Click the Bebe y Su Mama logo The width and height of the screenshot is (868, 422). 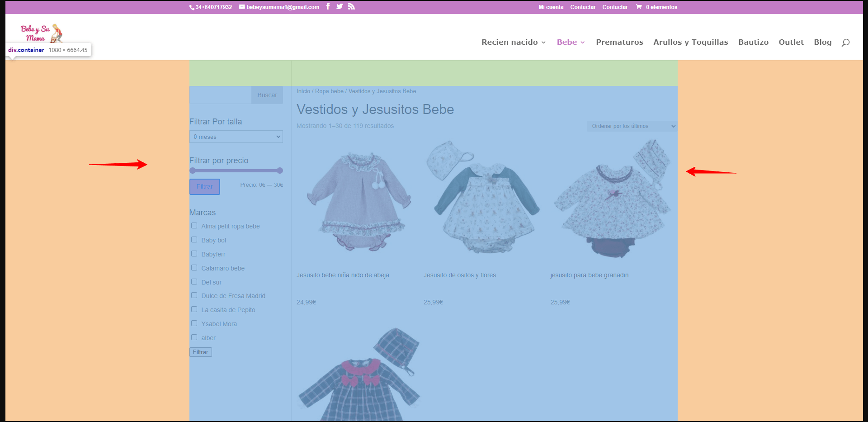click(x=41, y=33)
